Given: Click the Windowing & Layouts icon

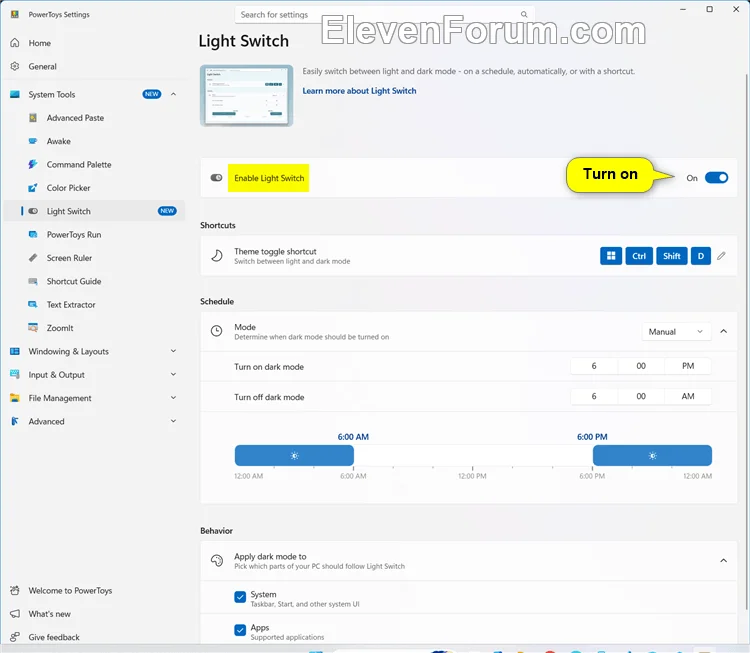Looking at the screenshot, I should pos(15,351).
